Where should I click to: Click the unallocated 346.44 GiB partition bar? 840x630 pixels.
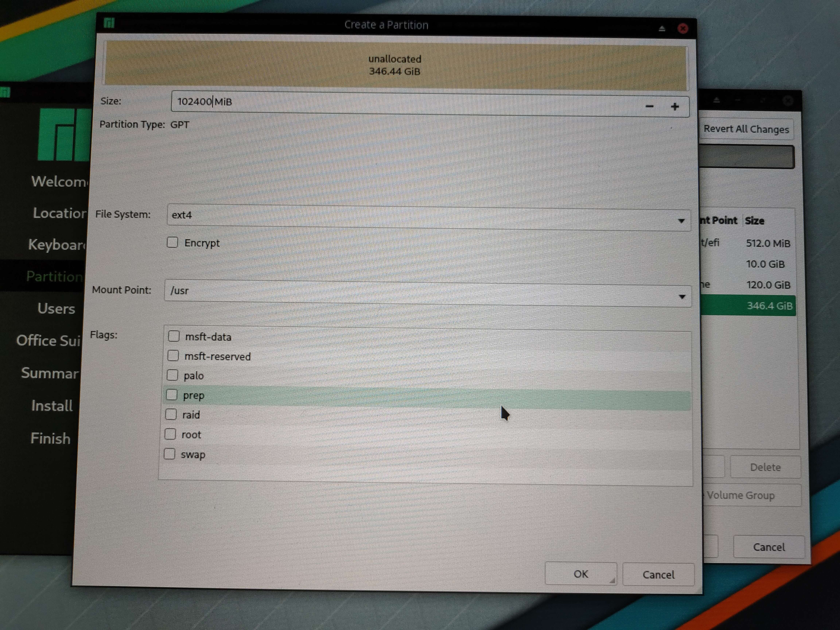point(395,65)
